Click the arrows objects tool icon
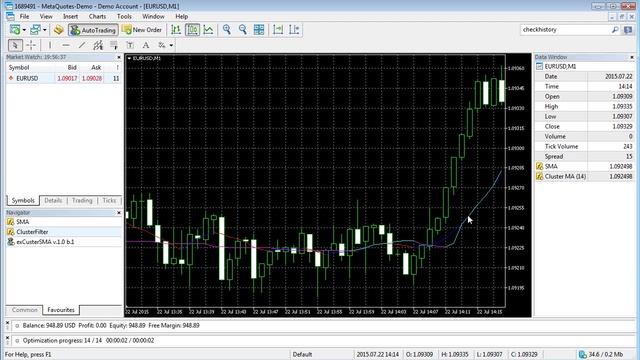Viewport: 640px width, 360px height. 162,45
